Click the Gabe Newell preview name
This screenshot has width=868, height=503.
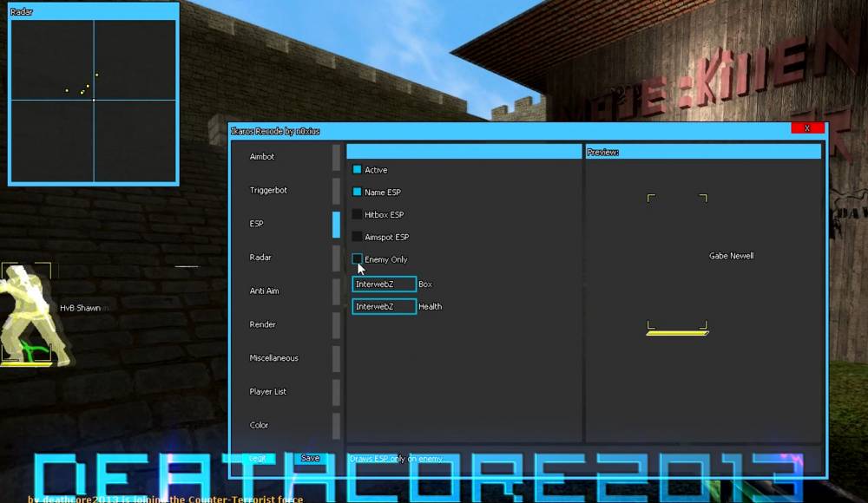coord(731,256)
